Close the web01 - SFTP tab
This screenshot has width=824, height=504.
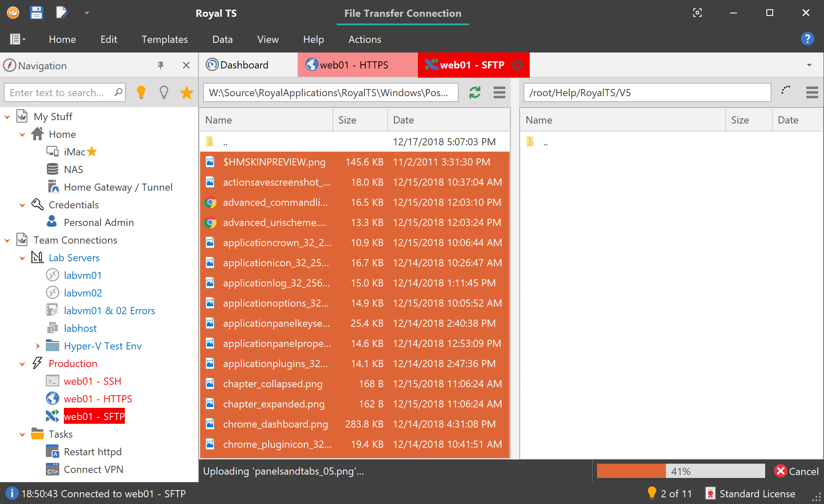coord(518,65)
